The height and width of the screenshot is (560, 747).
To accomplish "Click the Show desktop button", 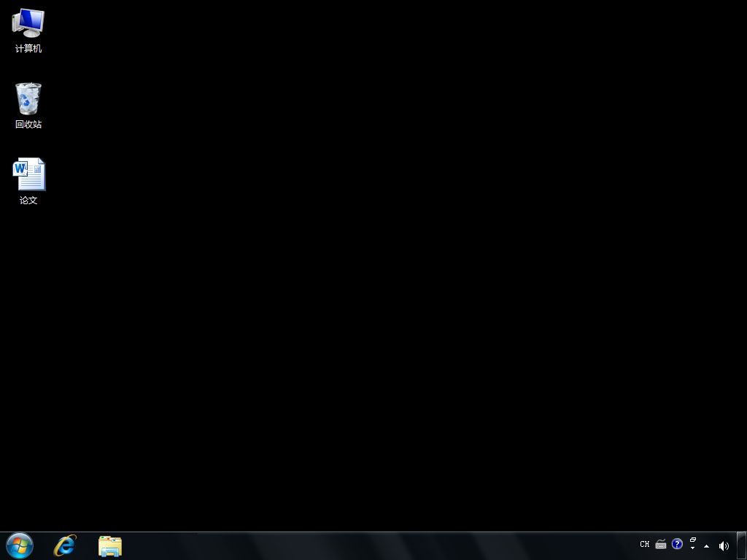I will (742, 545).
